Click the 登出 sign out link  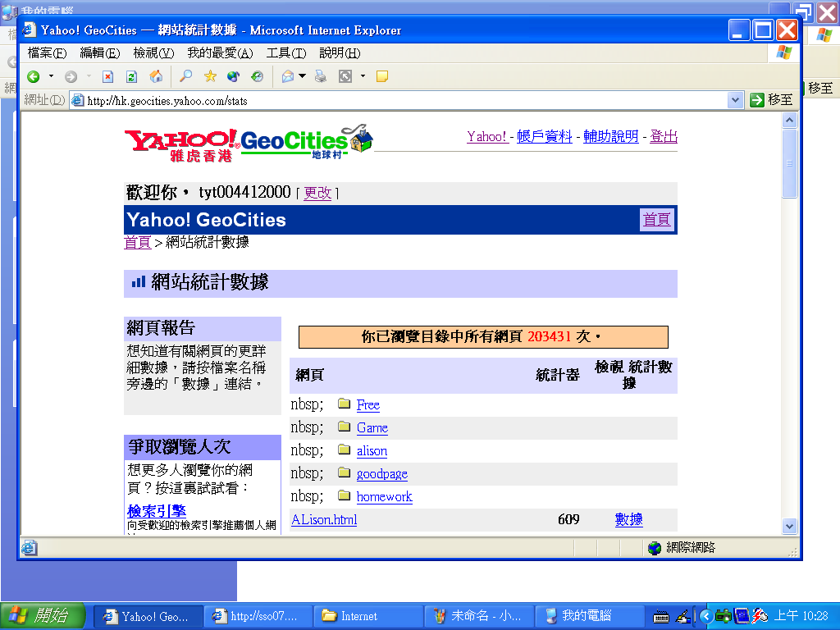[663, 137]
